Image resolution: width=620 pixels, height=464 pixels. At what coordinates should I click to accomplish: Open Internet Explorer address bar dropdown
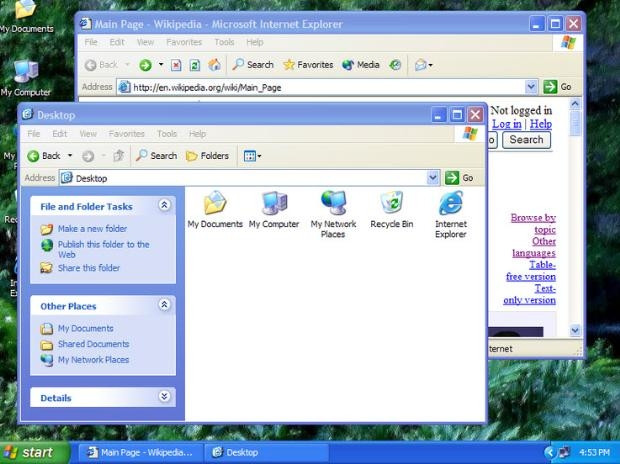tap(531, 87)
